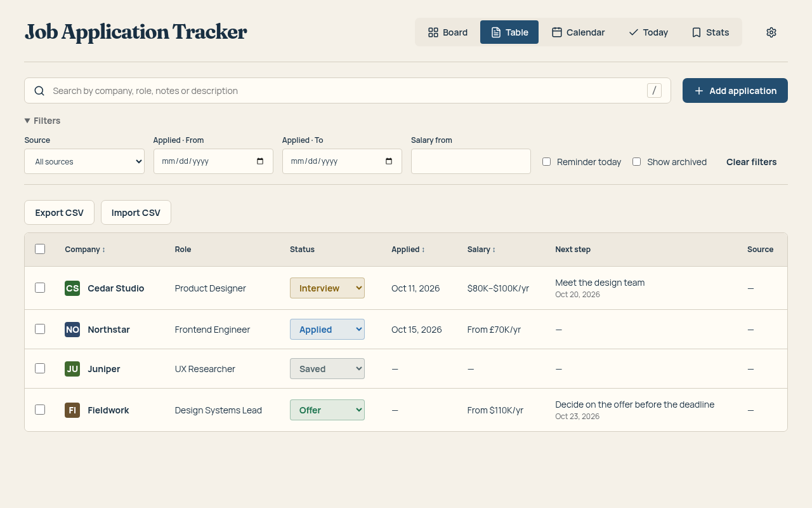Enable the Reminder today checkbox

546,162
